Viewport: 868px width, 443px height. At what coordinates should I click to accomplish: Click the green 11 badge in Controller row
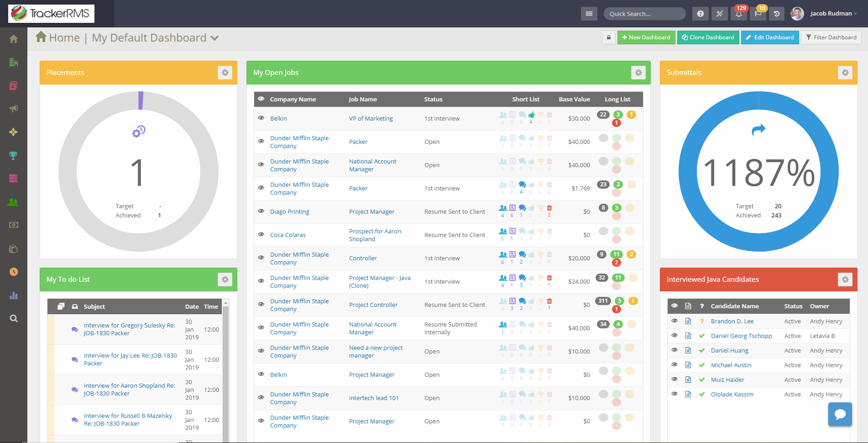click(x=617, y=254)
